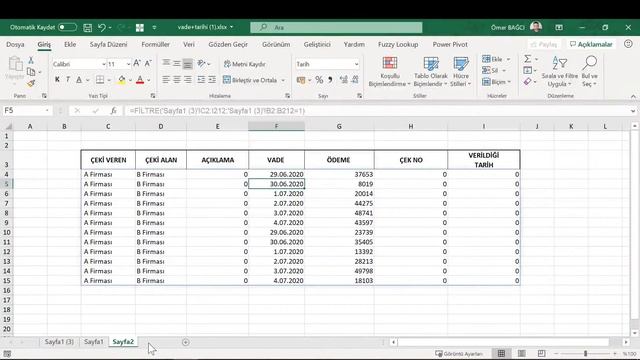Click the Format Painter brush icon
The width and height of the screenshot is (640, 360).
point(31,83)
